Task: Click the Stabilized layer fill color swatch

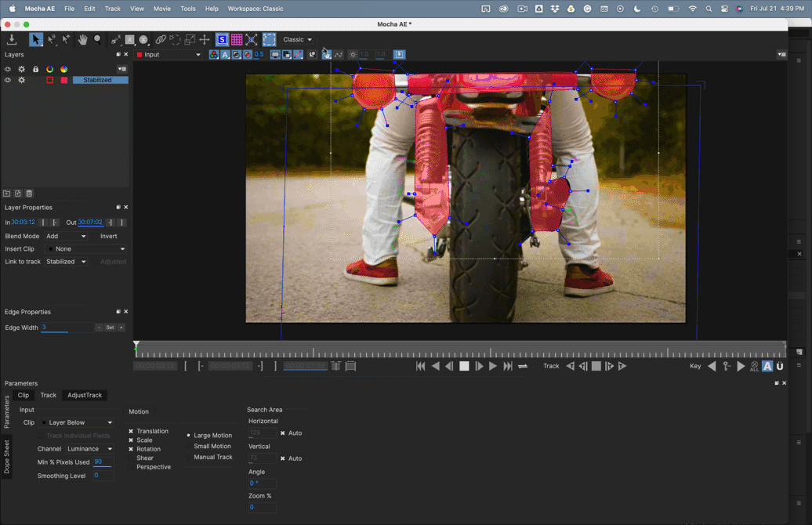Action: (x=64, y=80)
